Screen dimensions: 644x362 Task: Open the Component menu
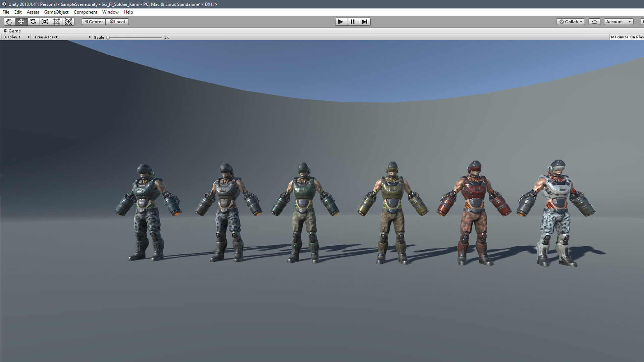pos(86,12)
